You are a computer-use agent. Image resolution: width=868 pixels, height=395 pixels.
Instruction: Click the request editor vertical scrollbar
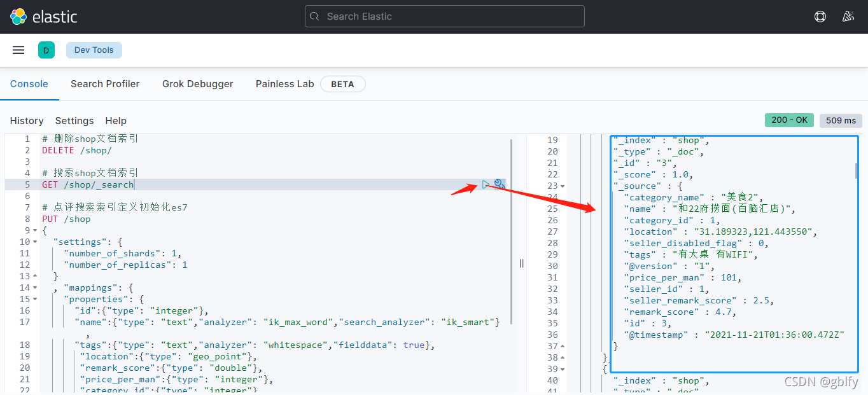tap(512, 232)
